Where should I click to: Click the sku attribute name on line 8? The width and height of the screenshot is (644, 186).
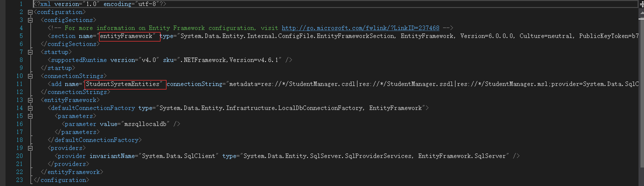[x=168, y=60]
